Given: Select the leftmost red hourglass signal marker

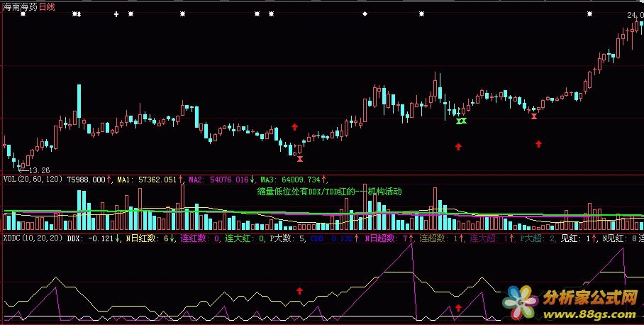Looking at the screenshot, I should point(300,159).
